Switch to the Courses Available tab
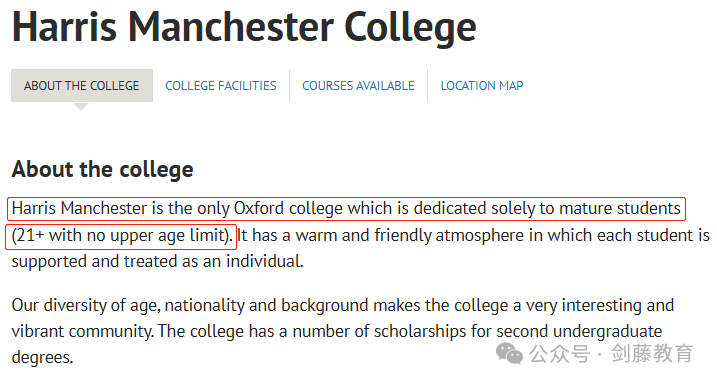 [358, 85]
